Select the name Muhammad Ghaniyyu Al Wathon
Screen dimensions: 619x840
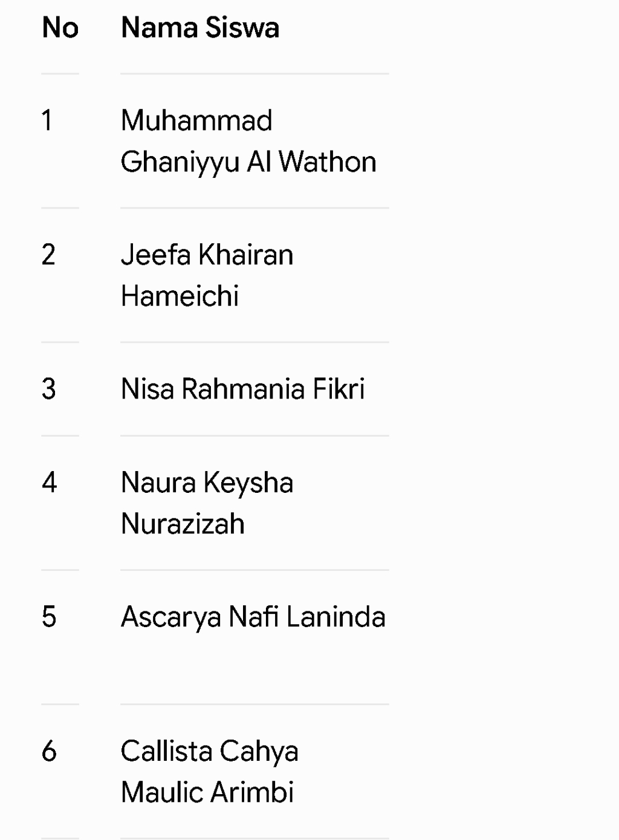[248, 142]
